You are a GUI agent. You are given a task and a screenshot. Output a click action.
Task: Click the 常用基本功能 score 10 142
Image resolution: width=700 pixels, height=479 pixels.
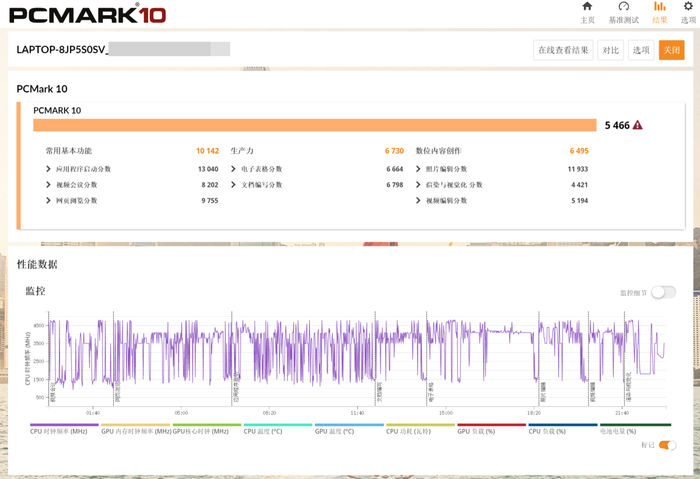[208, 151]
